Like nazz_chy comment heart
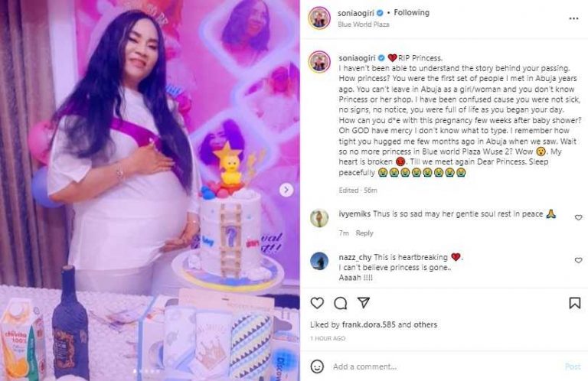This screenshot has width=588, height=381. pyautogui.click(x=578, y=260)
